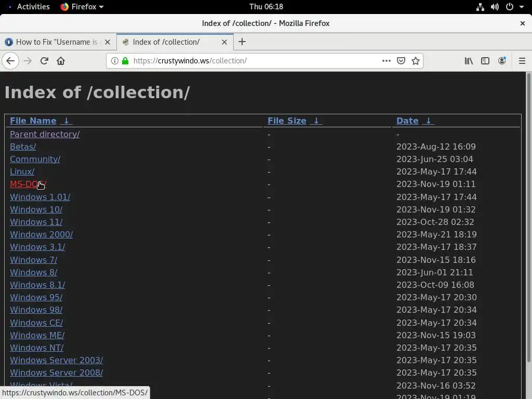The width and height of the screenshot is (532, 399).
Task: Open the Windows Server 2003/ folder
Action: point(56,361)
